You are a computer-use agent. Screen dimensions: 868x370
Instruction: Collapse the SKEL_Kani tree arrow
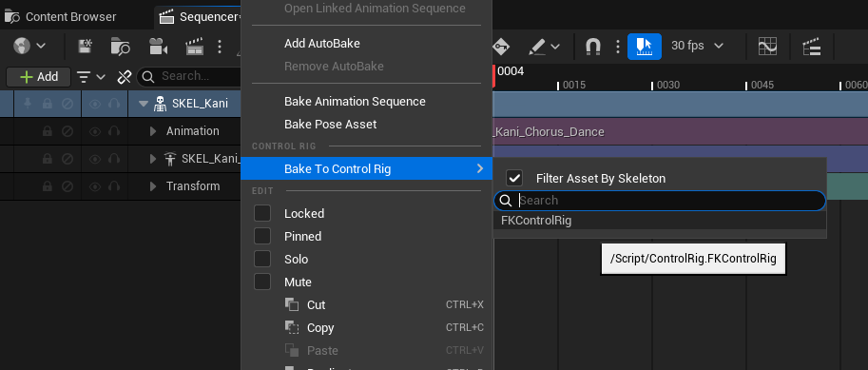pyautogui.click(x=144, y=104)
